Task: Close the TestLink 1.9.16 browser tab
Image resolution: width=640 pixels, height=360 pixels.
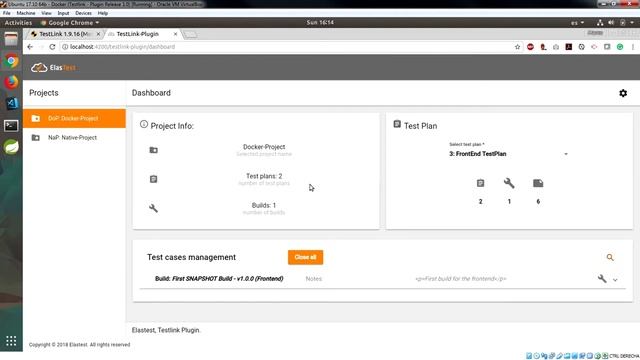Action: point(98,34)
